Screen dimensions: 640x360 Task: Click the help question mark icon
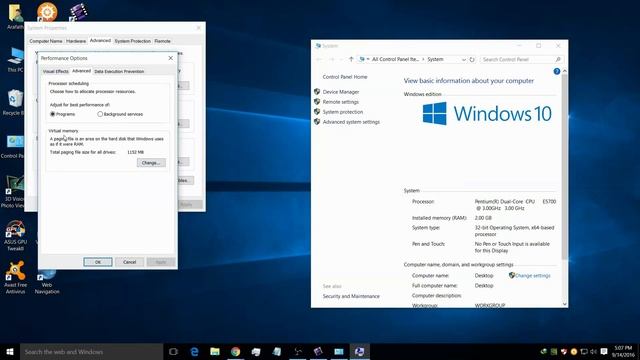(556, 71)
